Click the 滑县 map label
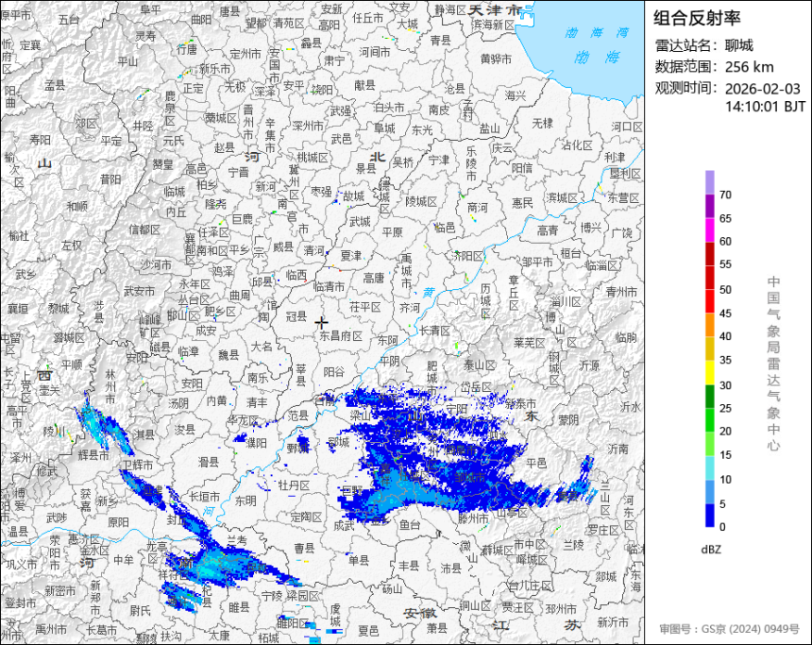 (209, 461)
